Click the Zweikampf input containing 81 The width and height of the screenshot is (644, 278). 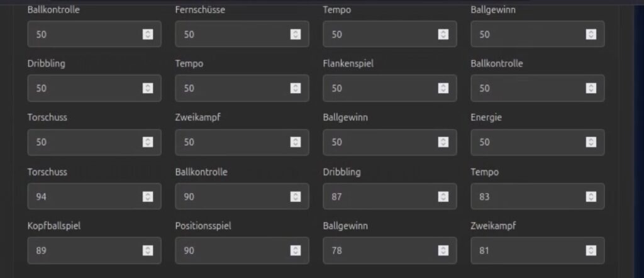(x=528, y=251)
